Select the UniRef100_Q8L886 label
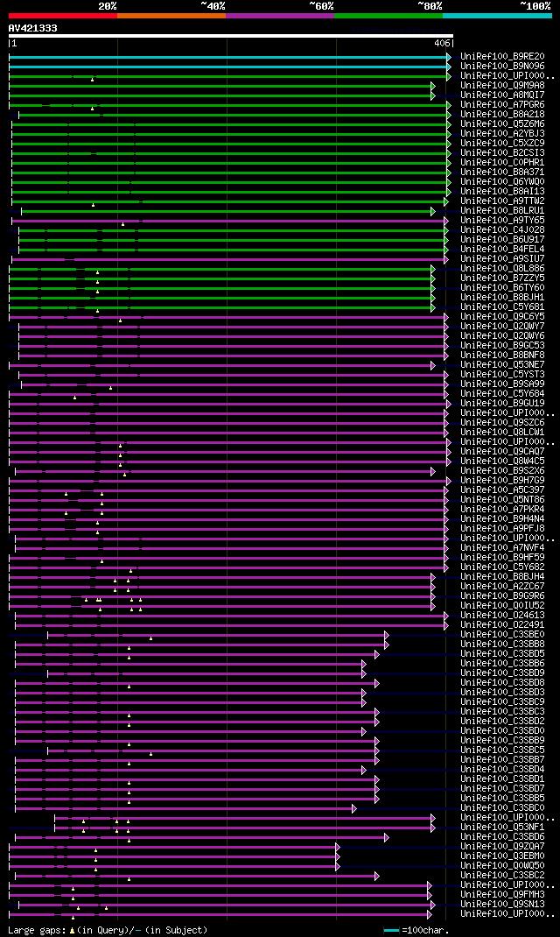560x937 pixels. click(502, 269)
